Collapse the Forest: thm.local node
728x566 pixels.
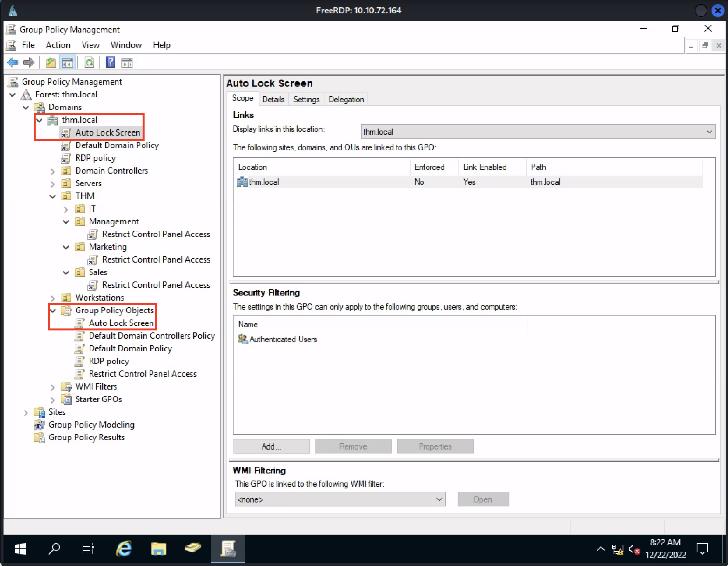(13, 95)
